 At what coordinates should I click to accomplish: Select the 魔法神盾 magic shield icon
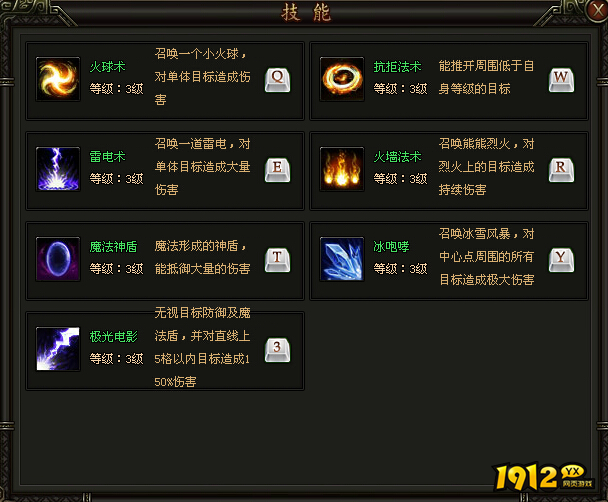58,259
